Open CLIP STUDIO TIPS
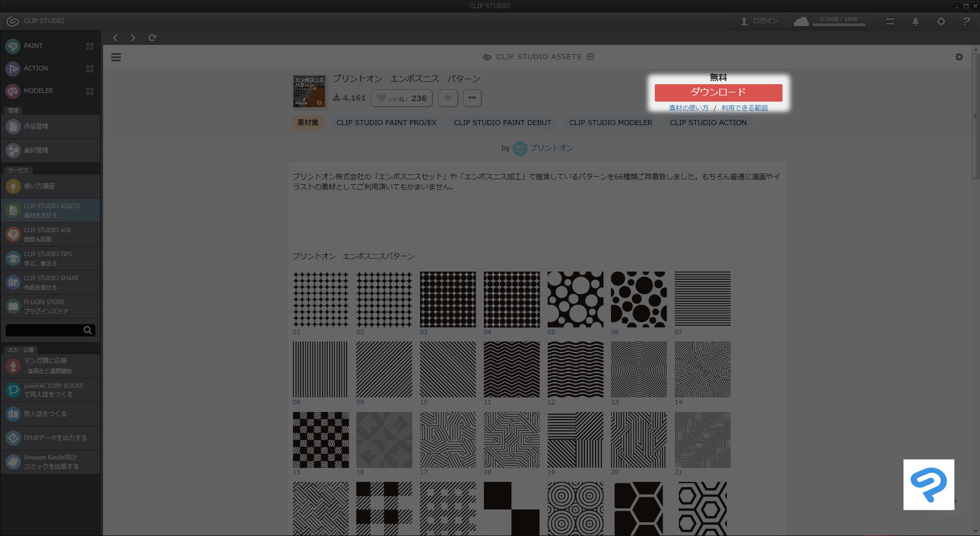The image size is (980, 536). (51, 258)
